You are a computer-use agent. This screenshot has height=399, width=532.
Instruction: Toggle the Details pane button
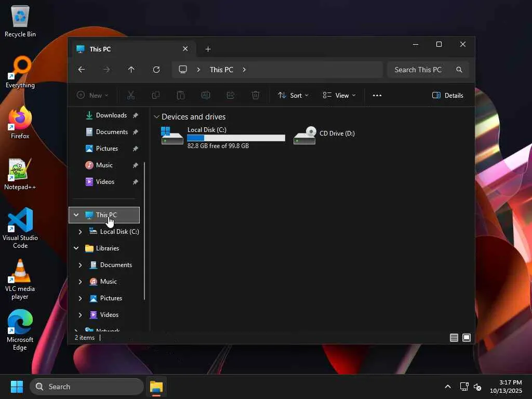pyautogui.click(x=447, y=96)
